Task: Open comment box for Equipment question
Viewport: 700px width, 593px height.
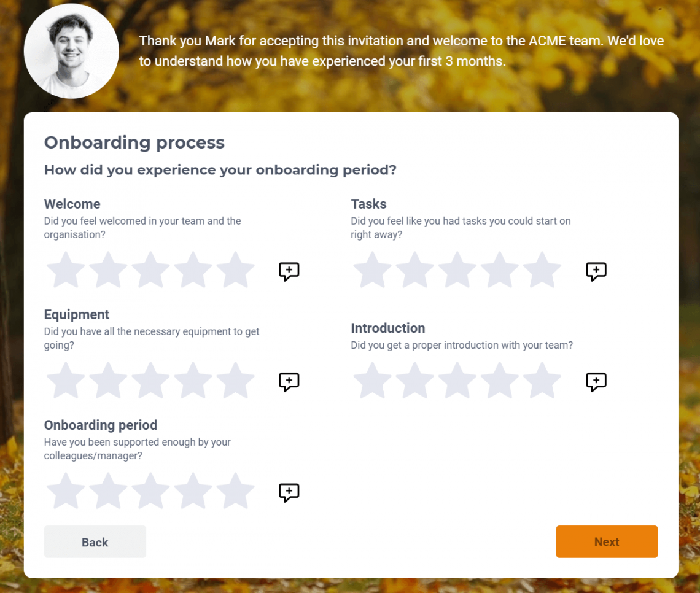Action: (289, 382)
